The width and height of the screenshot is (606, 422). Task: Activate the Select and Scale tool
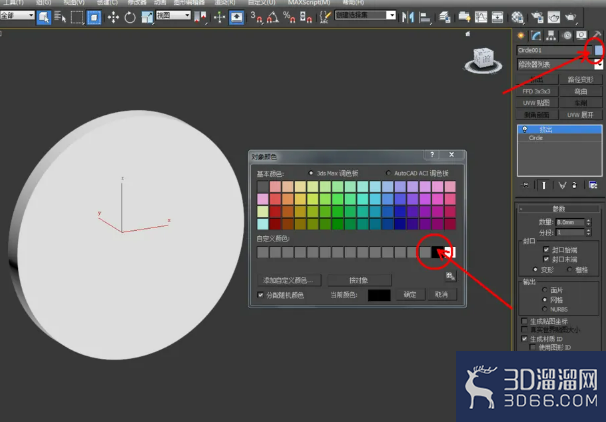147,17
